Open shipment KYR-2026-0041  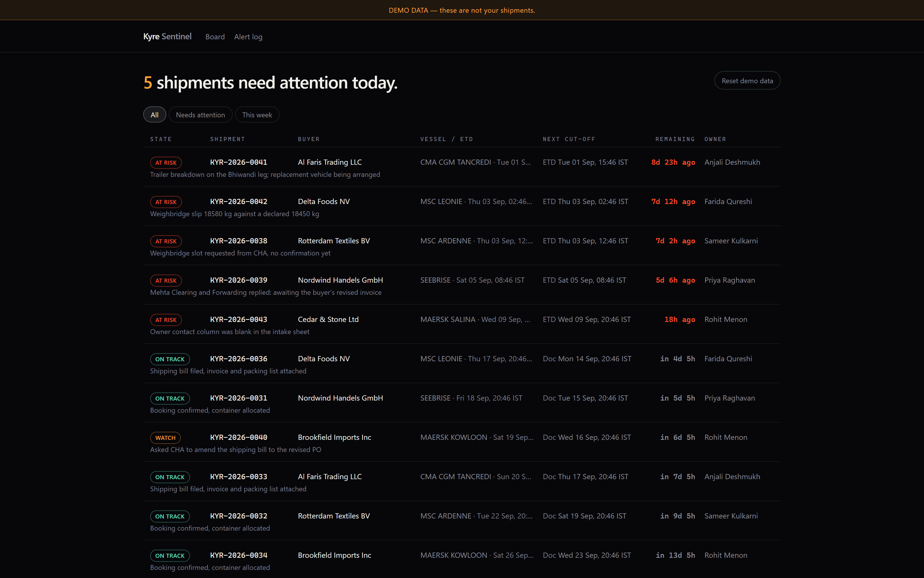pos(239,162)
